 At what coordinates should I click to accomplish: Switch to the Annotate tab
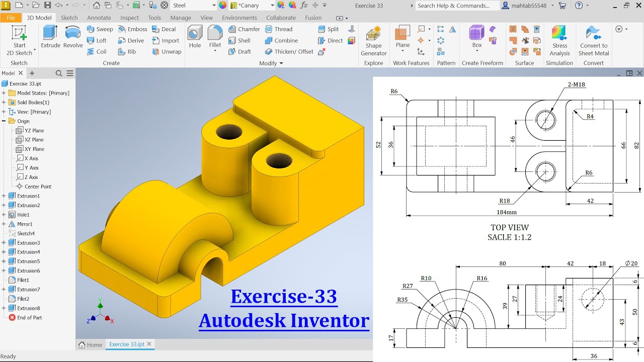[x=99, y=18]
